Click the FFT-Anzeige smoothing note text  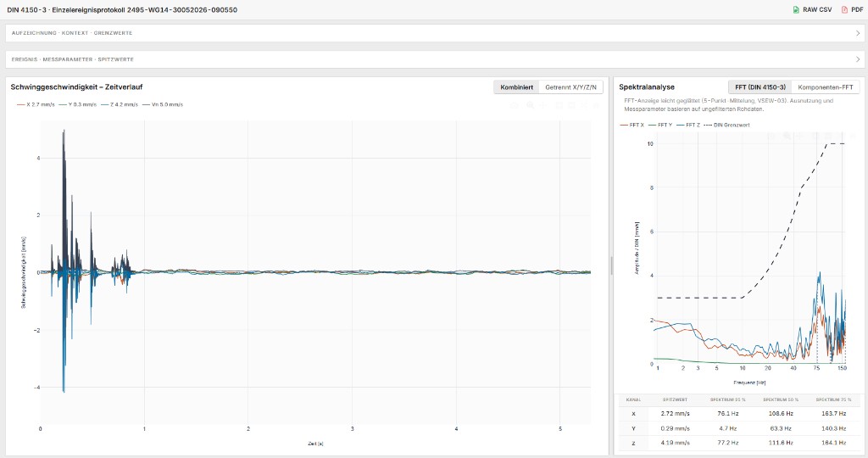click(x=729, y=104)
